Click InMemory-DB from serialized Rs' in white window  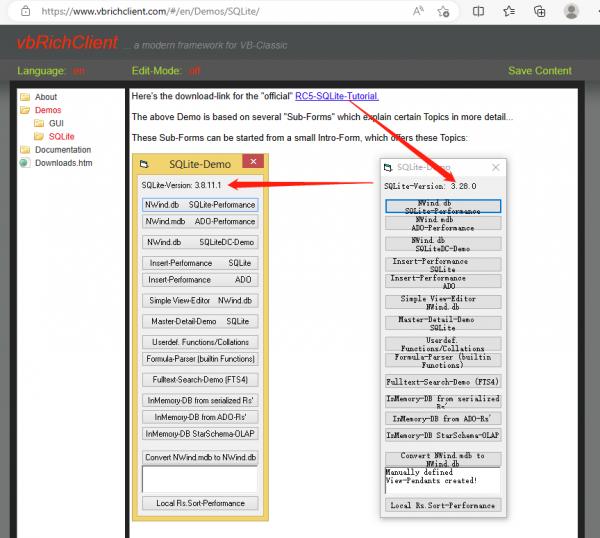point(443,401)
